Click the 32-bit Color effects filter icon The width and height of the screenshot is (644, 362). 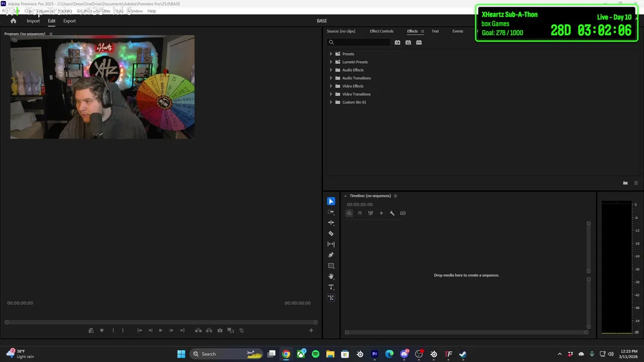click(x=408, y=43)
